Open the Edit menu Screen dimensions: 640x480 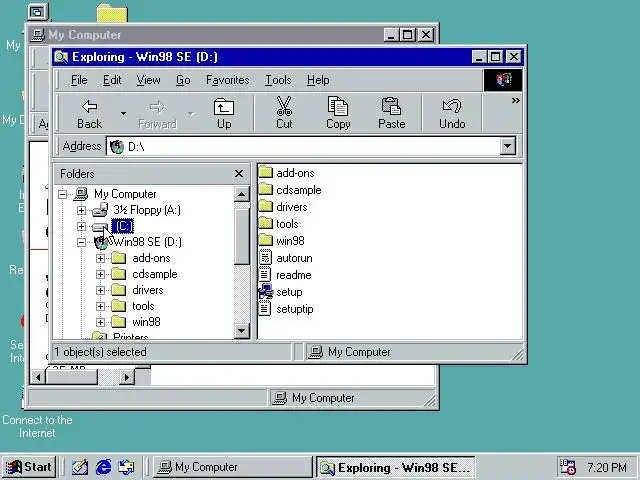[x=112, y=80]
